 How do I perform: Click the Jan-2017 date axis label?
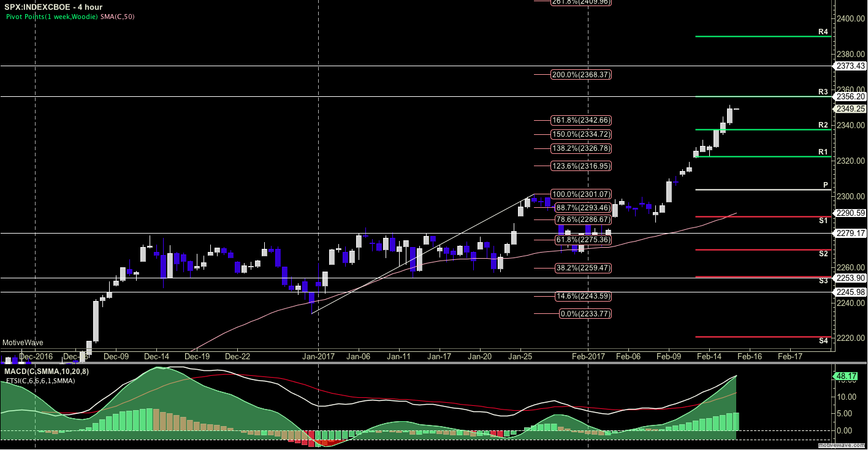(319, 356)
